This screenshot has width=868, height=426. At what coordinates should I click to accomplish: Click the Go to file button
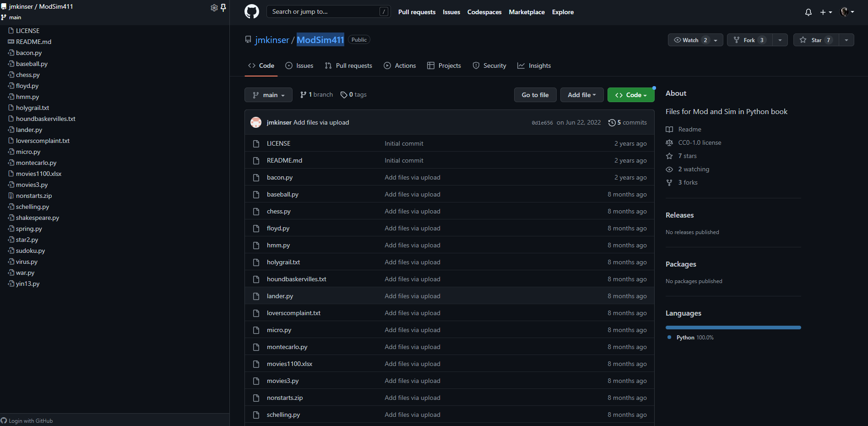tap(535, 95)
